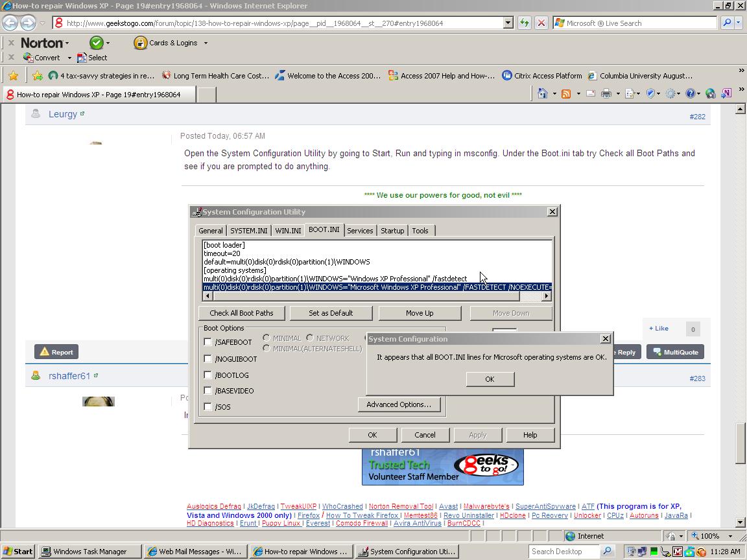Image resolution: width=747 pixels, height=560 pixels.
Task: Select the MINIMAL radio button
Action: (267, 338)
